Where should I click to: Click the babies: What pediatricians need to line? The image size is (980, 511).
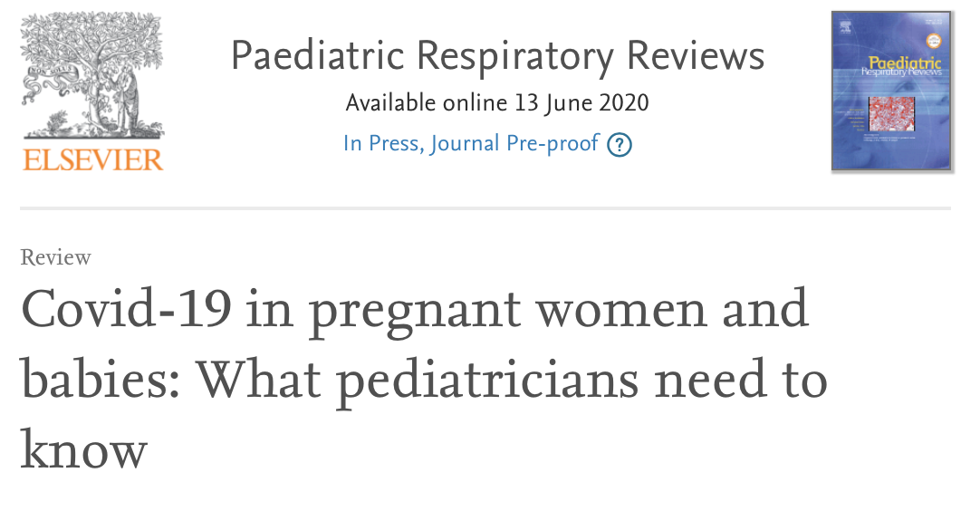(425, 380)
